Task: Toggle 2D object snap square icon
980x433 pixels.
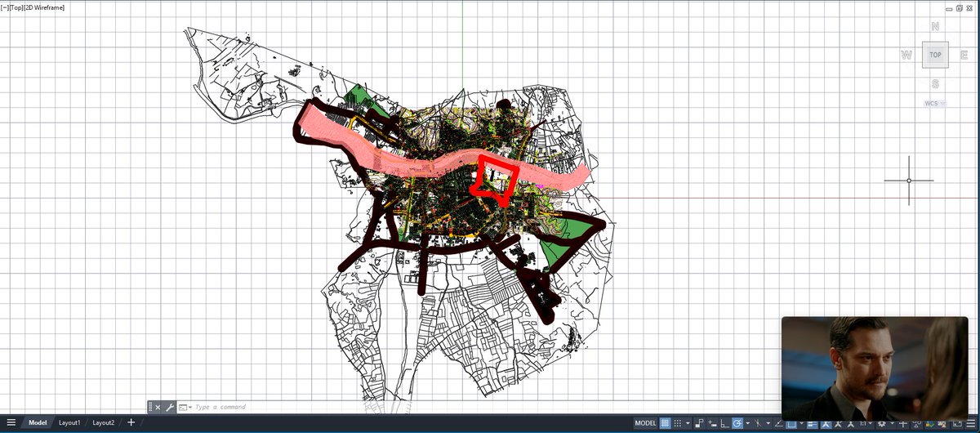Action: click(791, 423)
